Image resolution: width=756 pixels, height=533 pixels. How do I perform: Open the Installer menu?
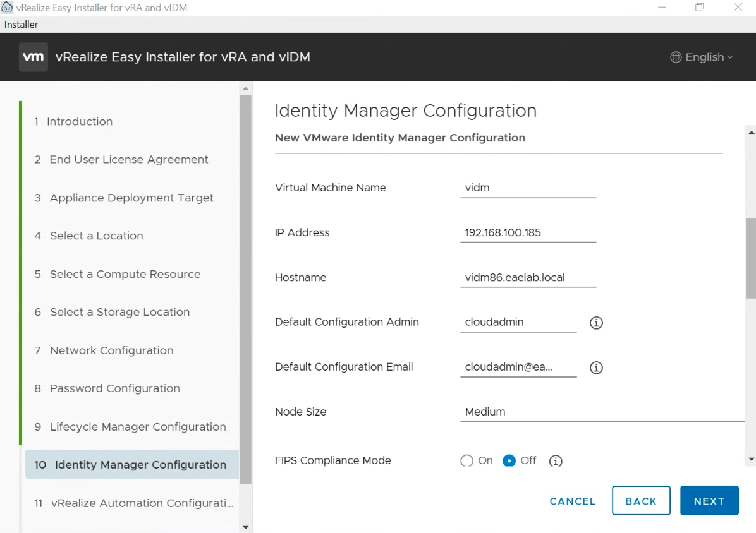pos(21,24)
